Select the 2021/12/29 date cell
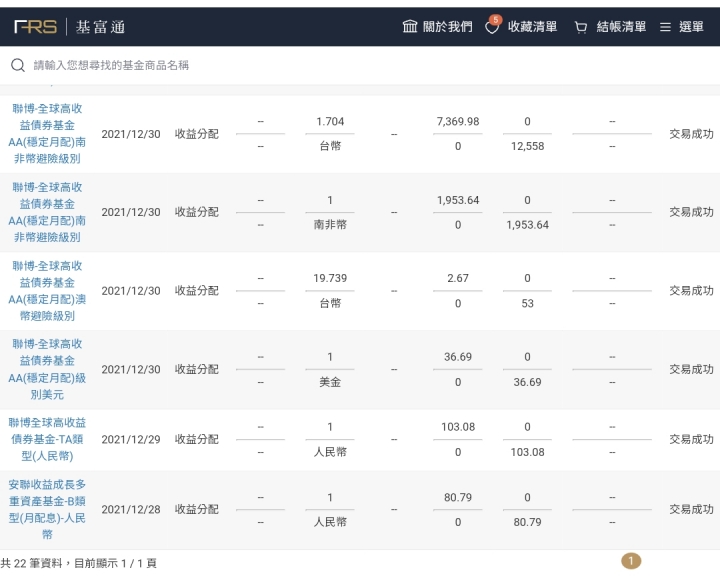The width and height of the screenshot is (720, 578). [131, 439]
